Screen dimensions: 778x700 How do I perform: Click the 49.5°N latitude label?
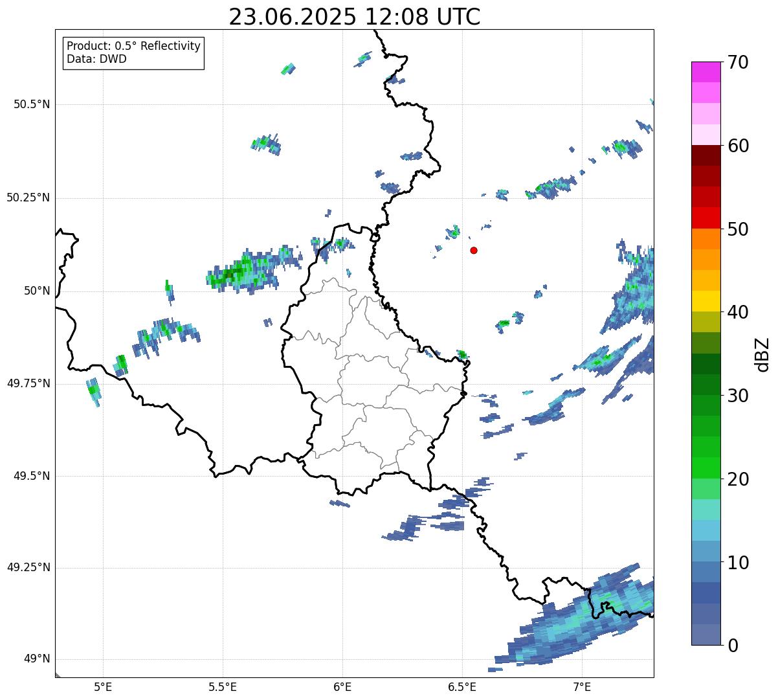pyautogui.click(x=32, y=476)
